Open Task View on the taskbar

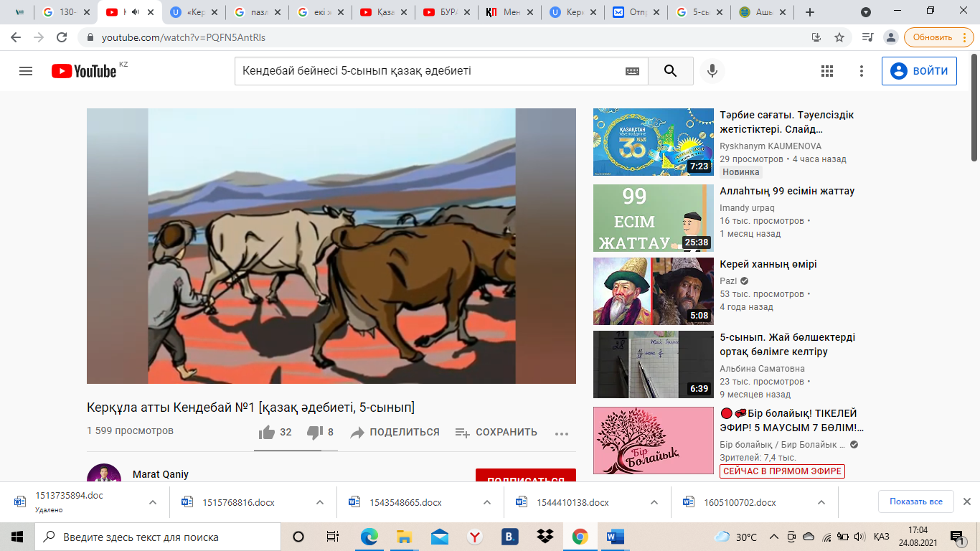click(x=332, y=537)
